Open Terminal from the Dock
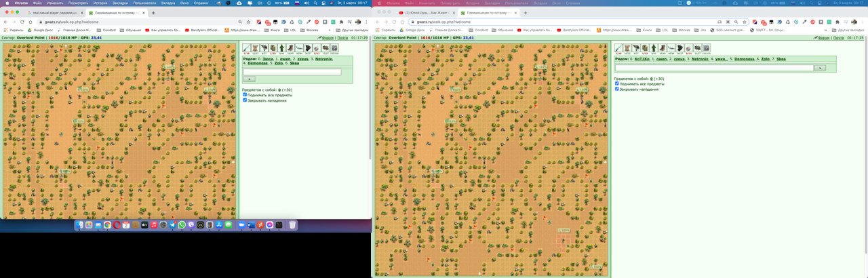The image size is (868, 278). click(279, 224)
